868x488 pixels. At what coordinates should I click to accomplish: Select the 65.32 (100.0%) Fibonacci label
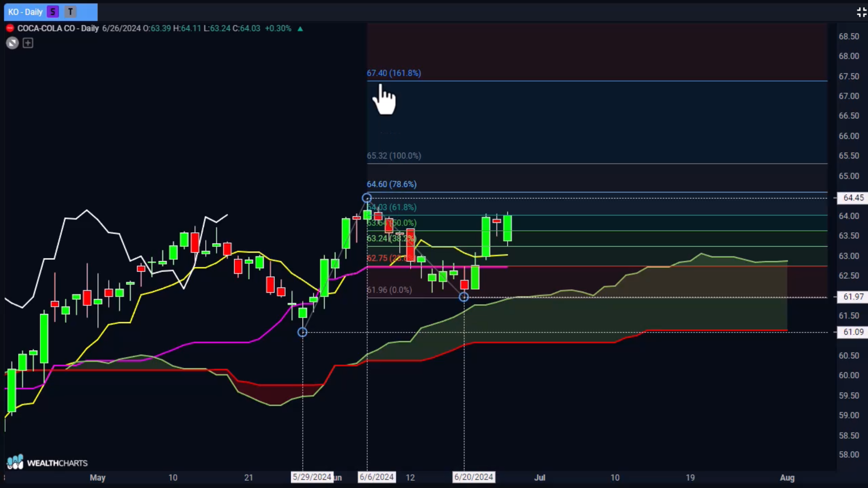[394, 155]
